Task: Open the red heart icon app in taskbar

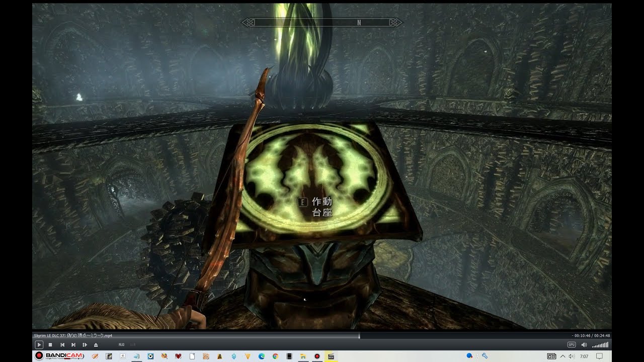Action: tap(178, 356)
